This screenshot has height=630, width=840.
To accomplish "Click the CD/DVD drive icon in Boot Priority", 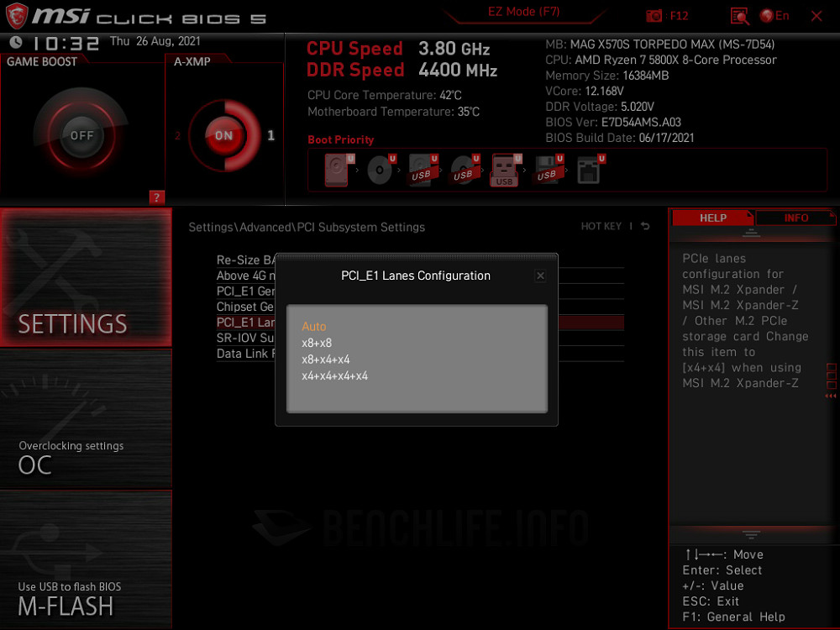I will (x=380, y=169).
